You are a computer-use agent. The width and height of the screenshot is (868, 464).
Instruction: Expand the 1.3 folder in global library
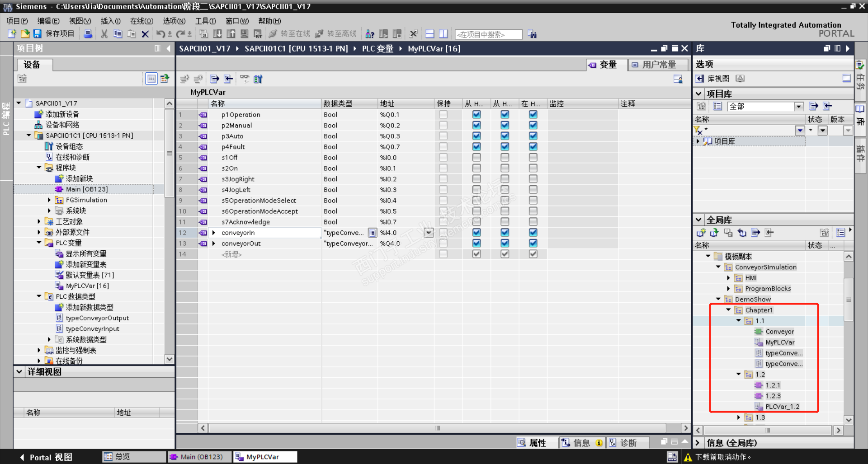pos(739,417)
